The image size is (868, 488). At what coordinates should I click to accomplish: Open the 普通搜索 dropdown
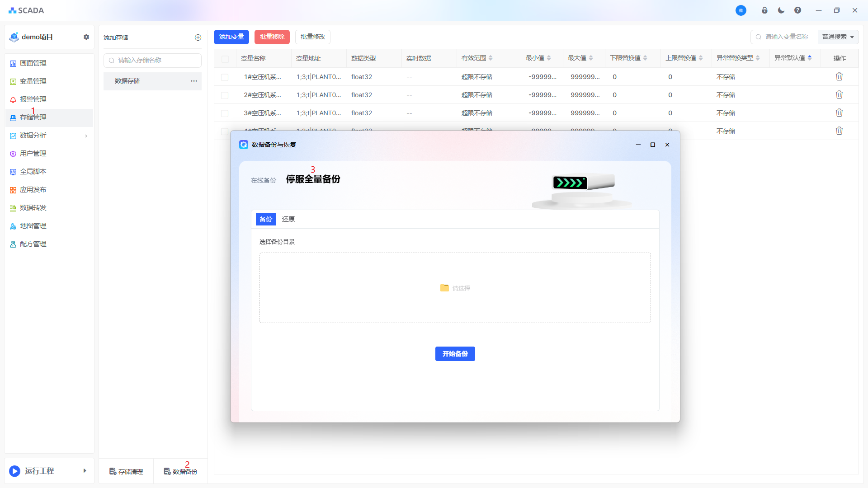coord(838,37)
